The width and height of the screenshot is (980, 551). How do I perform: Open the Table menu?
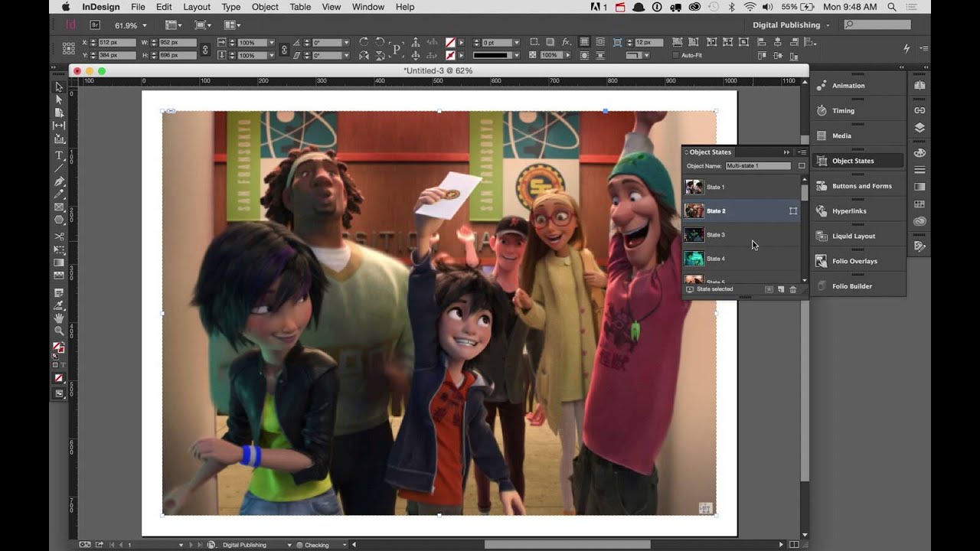[x=300, y=7]
